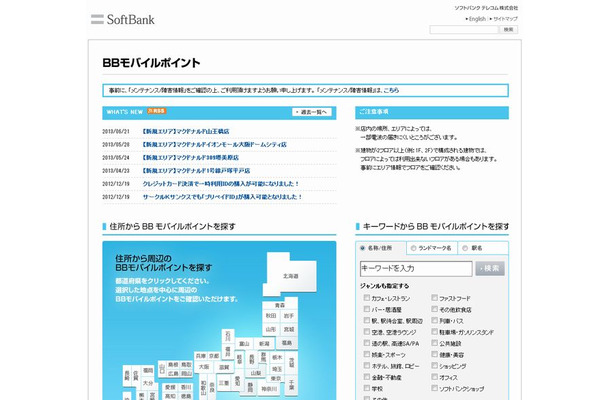Choose 岩手 prefecture on the map
610x400 pixels.
(289, 316)
